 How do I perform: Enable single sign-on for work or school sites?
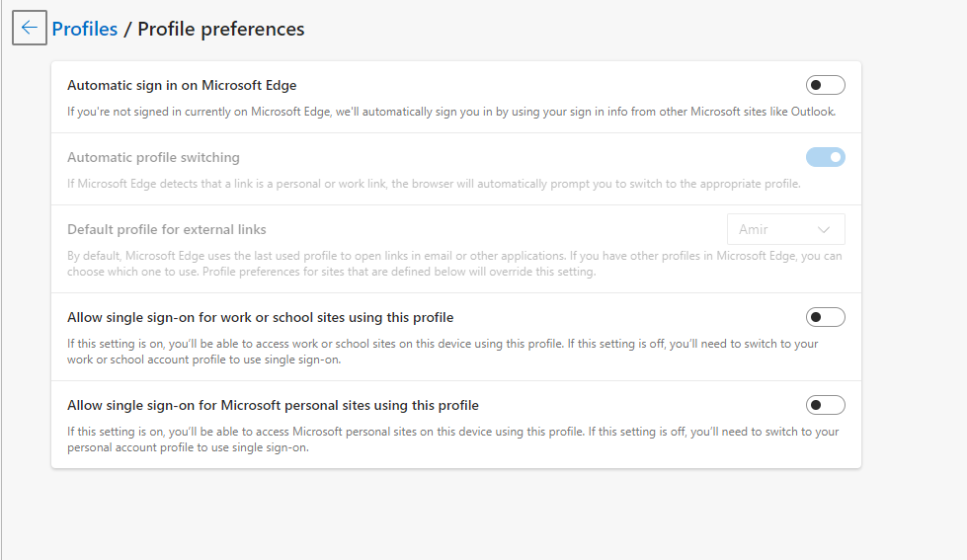[x=825, y=317]
